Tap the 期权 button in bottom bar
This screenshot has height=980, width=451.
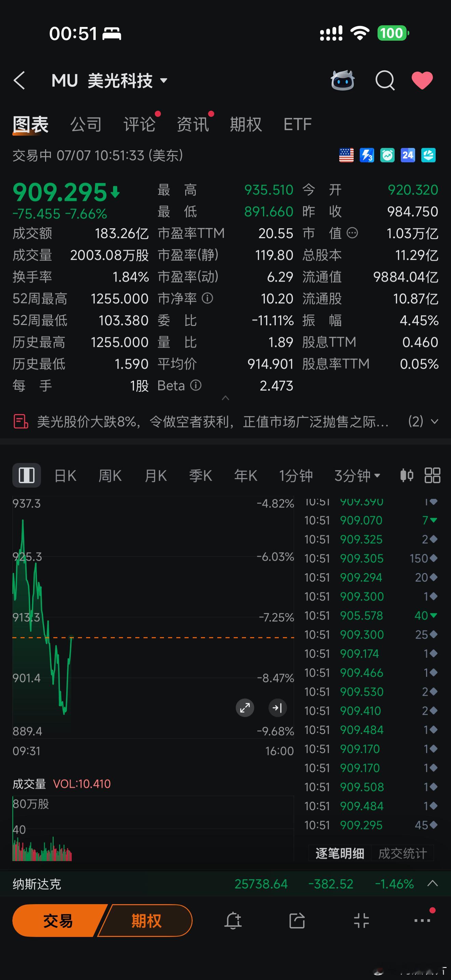[x=146, y=921]
